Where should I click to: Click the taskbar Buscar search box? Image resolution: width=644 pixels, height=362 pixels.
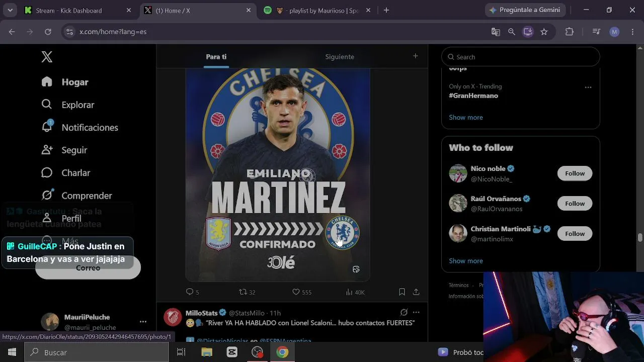(x=97, y=352)
